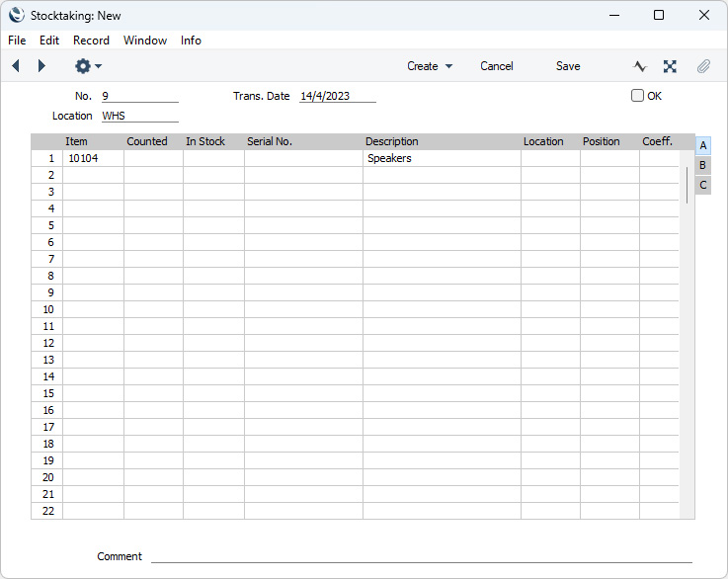
Task: Click the Counted cell in row 1
Action: pos(153,158)
